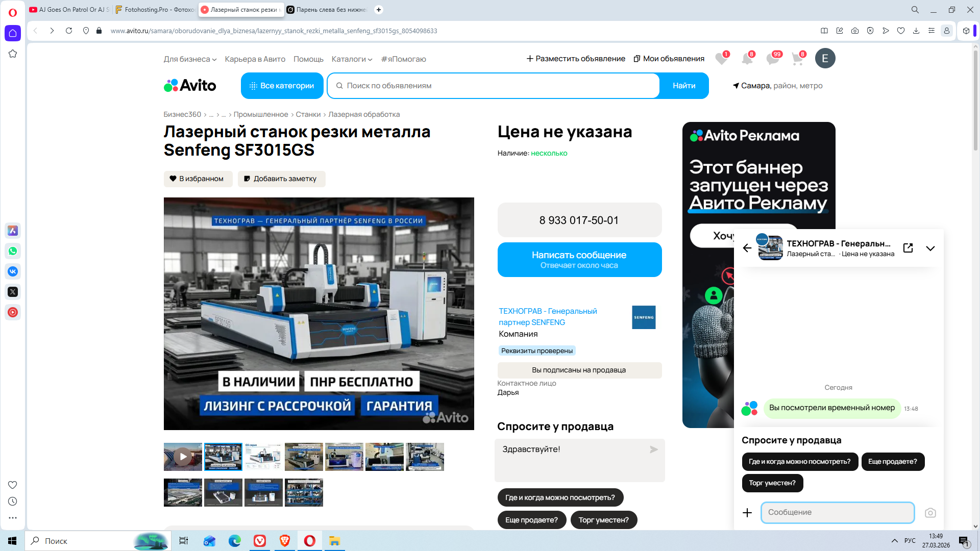
Task: Open the shopping cart icon
Action: (797, 59)
